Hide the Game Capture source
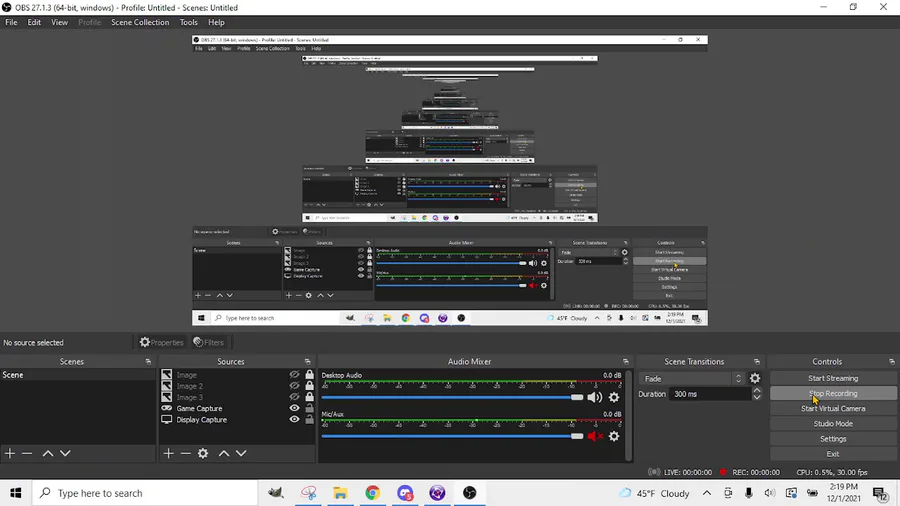 coord(294,408)
